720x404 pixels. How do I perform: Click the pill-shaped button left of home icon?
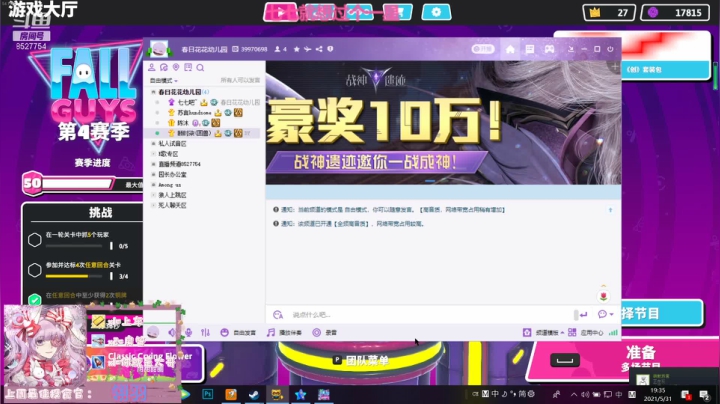[483, 49]
